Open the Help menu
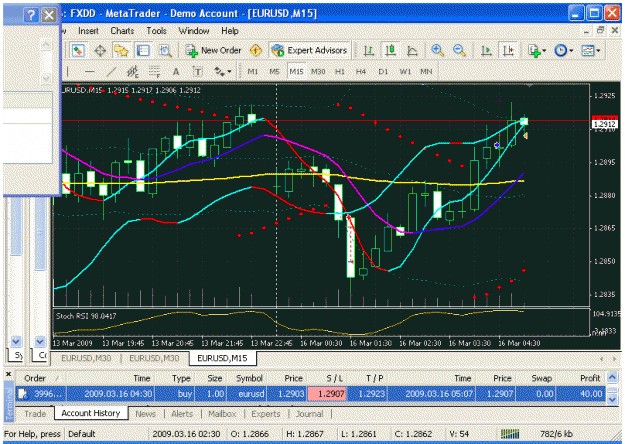The width and height of the screenshot is (625, 444). (230, 31)
